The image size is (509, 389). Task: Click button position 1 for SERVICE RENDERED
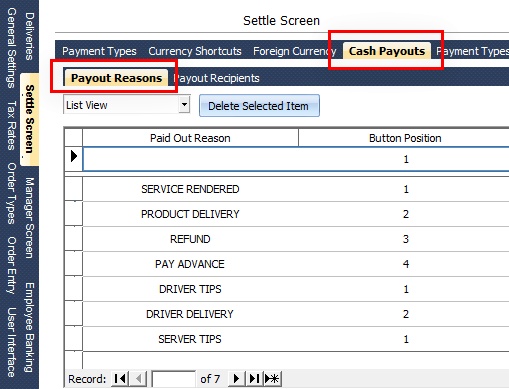coord(405,189)
